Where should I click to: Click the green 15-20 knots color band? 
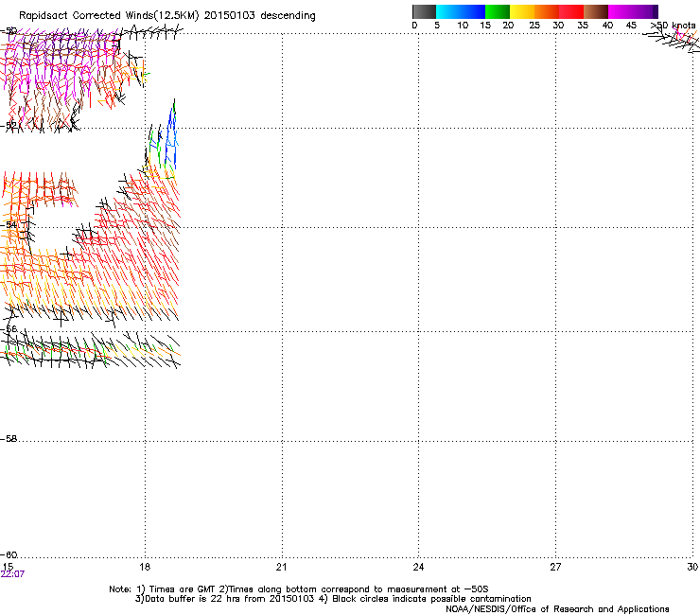click(498, 11)
